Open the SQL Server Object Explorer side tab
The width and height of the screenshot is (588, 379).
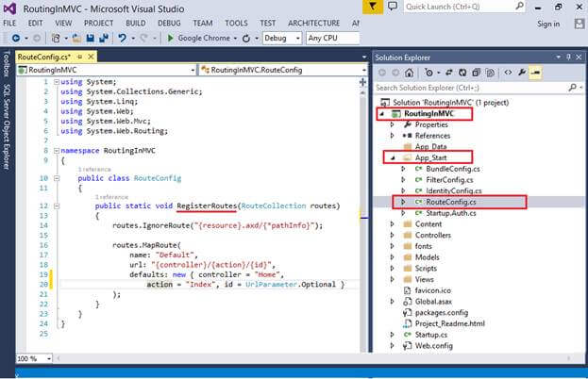pos(7,126)
